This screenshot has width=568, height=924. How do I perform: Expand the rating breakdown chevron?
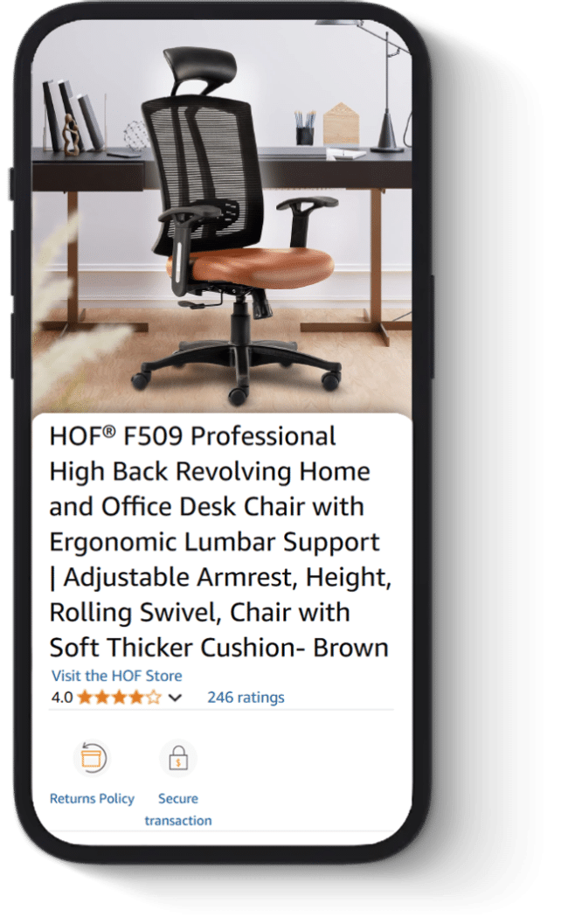(x=175, y=698)
